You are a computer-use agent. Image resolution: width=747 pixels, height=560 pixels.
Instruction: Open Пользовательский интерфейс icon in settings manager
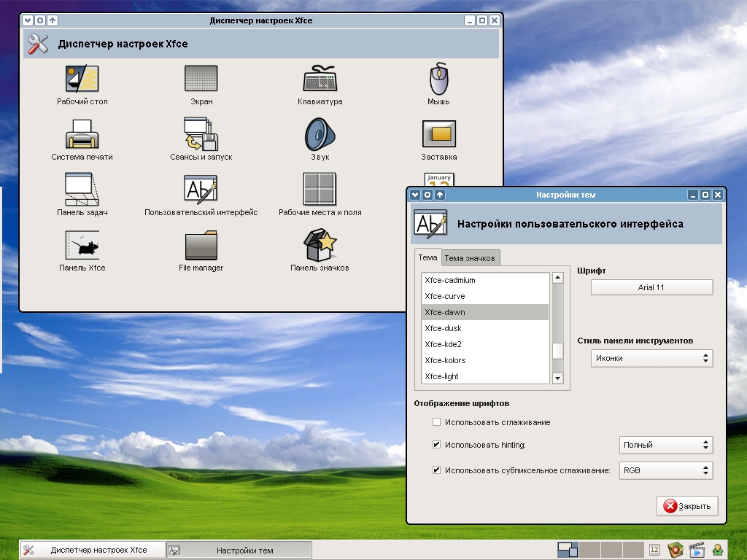coord(201,189)
